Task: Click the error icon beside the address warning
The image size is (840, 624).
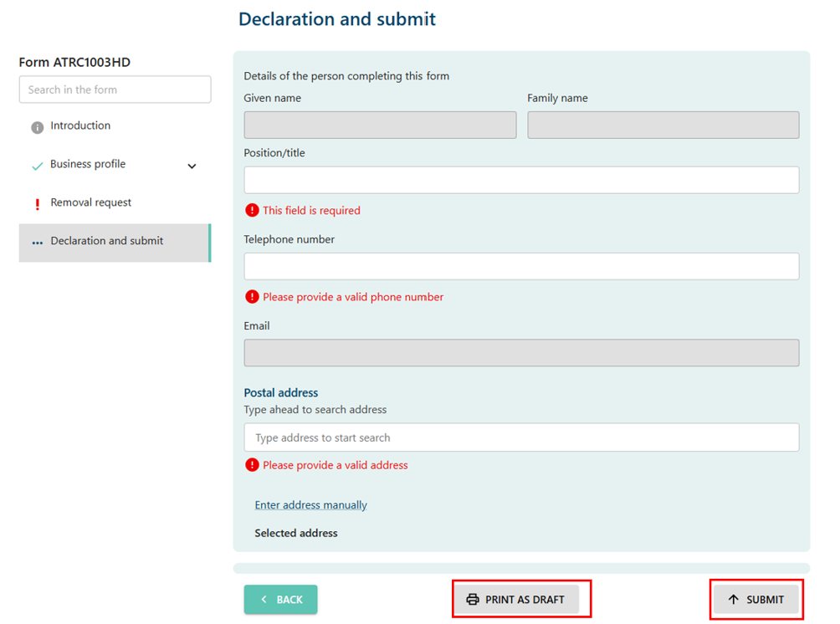Action: 252,465
